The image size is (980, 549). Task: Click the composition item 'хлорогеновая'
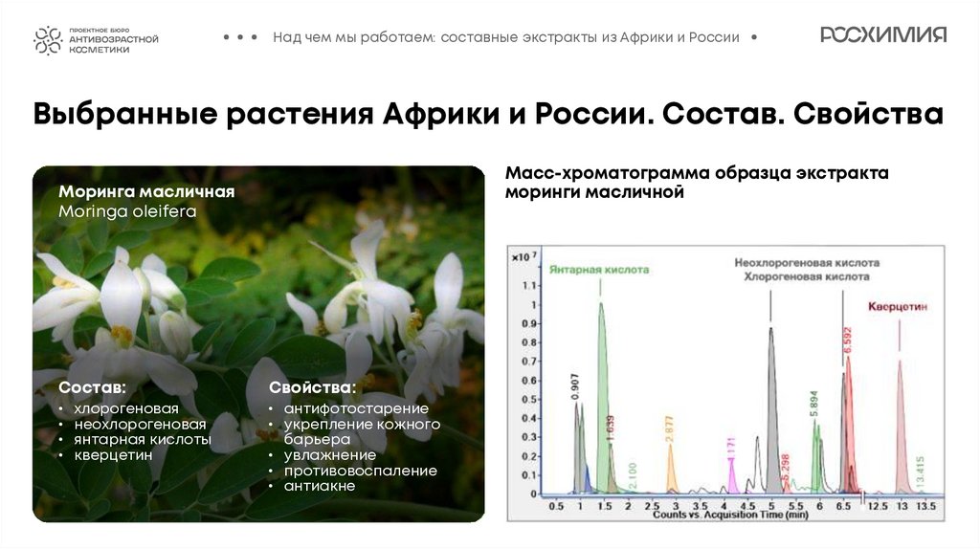[126, 408]
